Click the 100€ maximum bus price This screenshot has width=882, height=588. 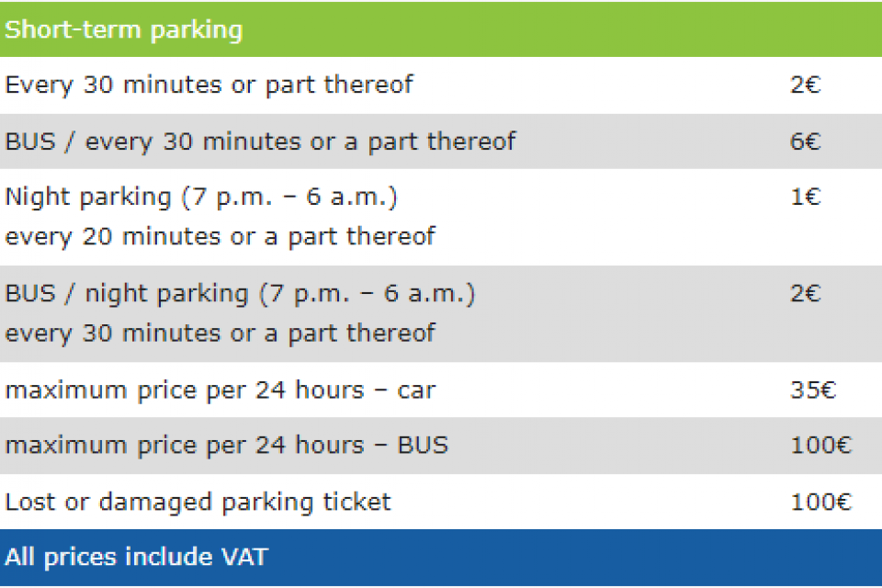[820, 447]
